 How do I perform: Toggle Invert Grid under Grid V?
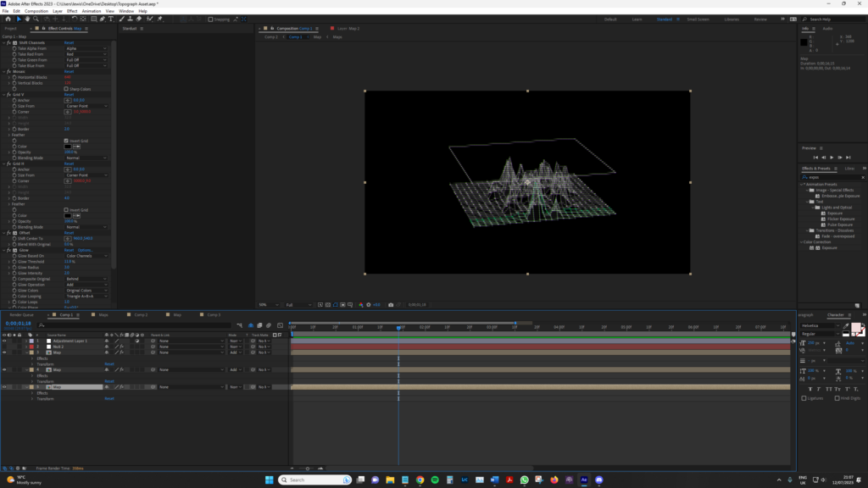[66, 141]
